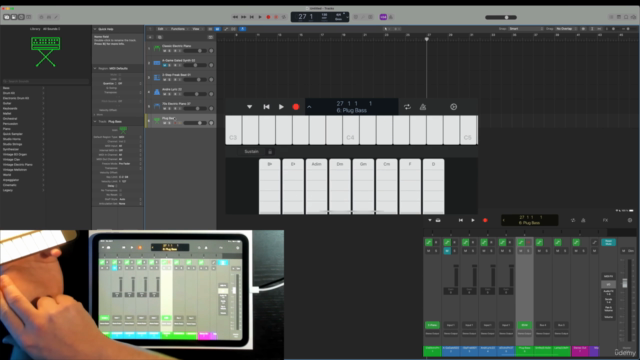
Task: Click Record in remote mixer transport
Action: (485, 220)
